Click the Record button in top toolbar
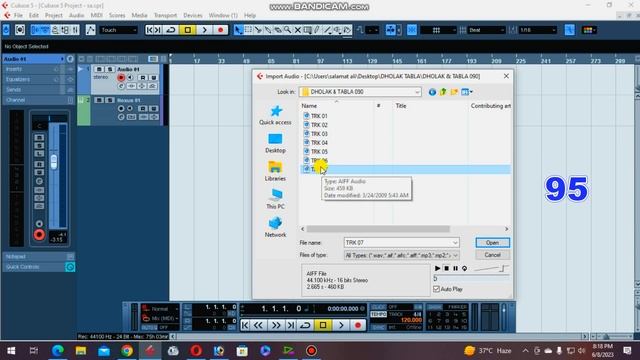 [x=221, y=30]
